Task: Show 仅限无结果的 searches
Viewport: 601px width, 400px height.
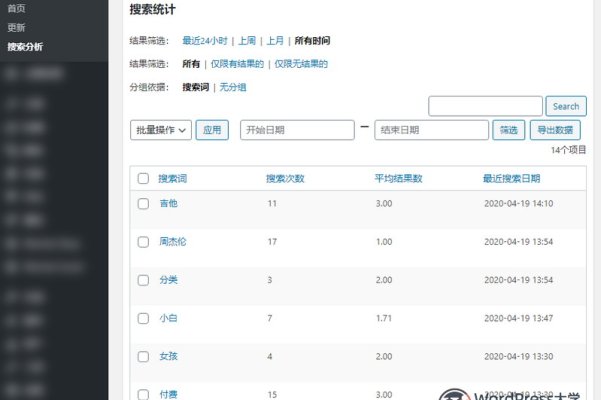Action: [301, 64]
